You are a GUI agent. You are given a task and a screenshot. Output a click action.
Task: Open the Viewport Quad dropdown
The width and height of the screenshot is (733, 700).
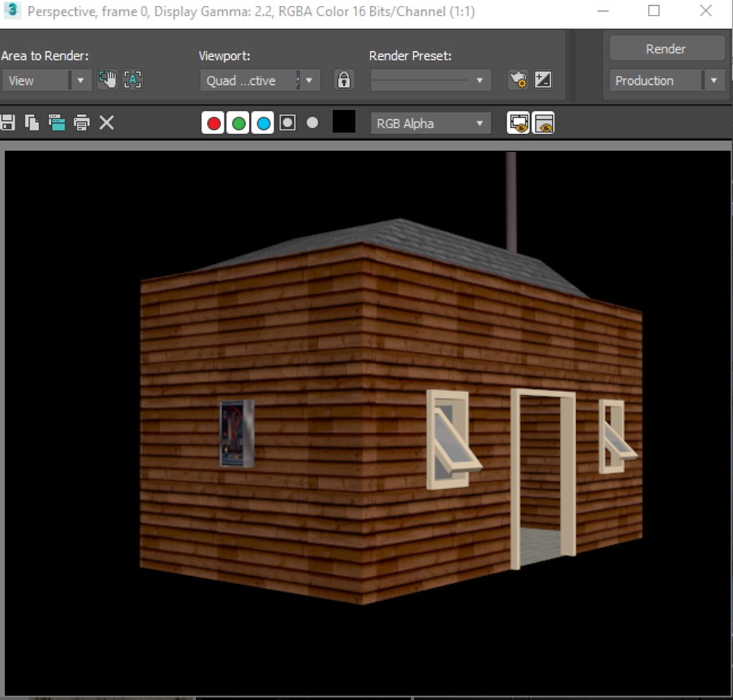tap(260, 80)
